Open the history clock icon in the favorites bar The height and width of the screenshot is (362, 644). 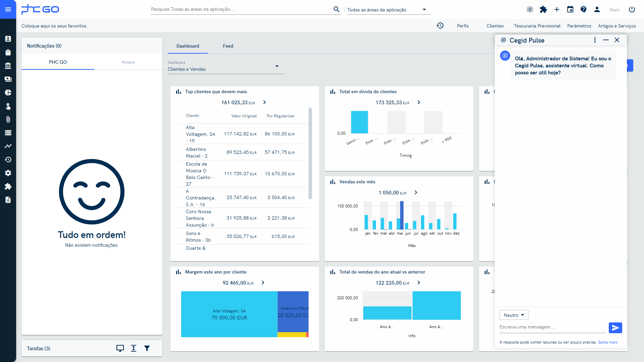coord(440,25)
